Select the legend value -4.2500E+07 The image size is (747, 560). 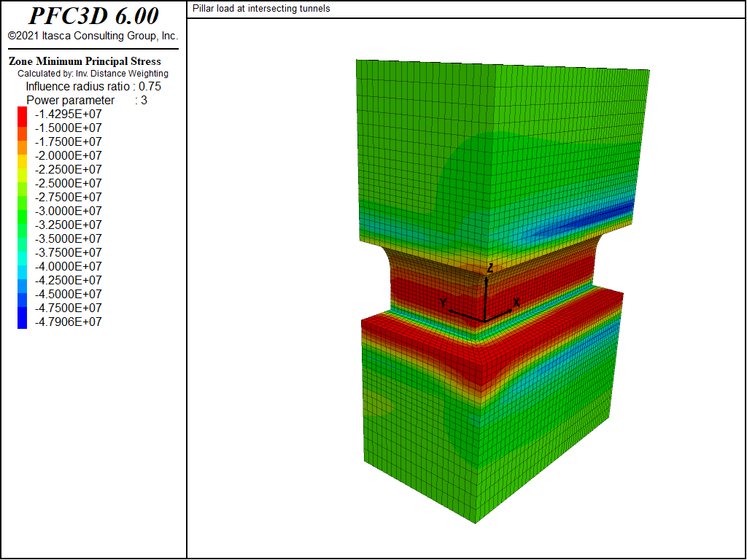click(x=68, y=280)
